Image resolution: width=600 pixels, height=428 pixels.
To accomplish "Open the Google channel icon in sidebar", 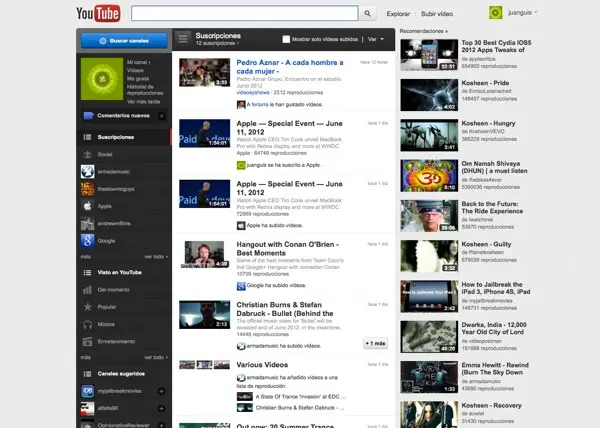I will 88,241.
